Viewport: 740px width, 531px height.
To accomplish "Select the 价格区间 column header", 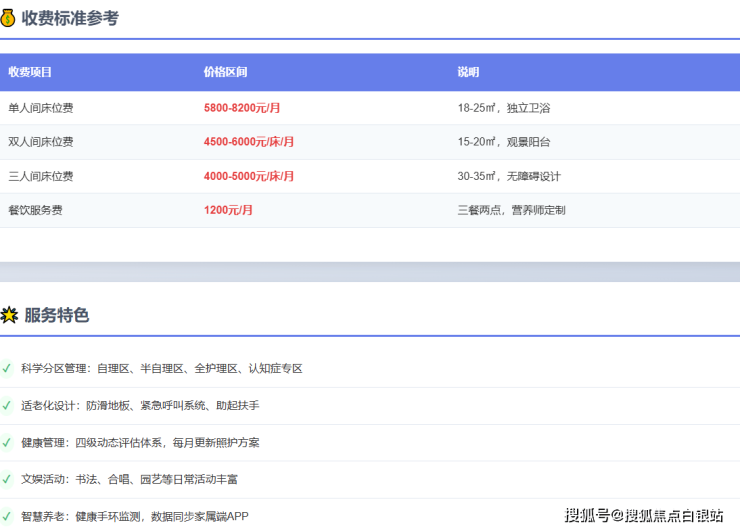I will [x=225, y=72].
